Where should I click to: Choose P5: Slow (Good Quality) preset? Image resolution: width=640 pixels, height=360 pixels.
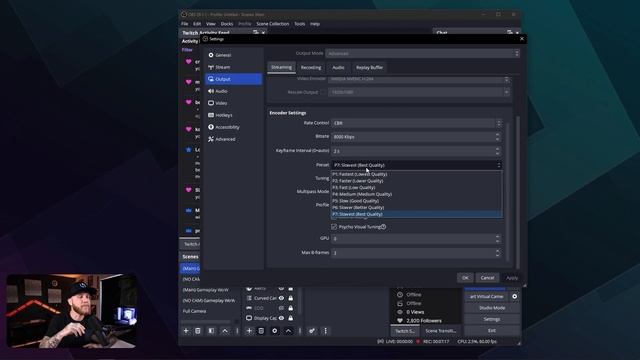click(416, 200)
